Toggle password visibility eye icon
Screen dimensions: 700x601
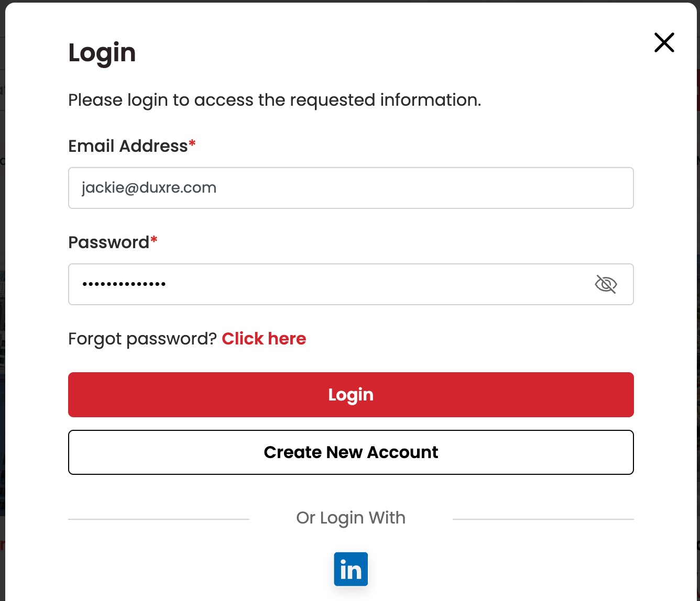(x=606, y=284)
